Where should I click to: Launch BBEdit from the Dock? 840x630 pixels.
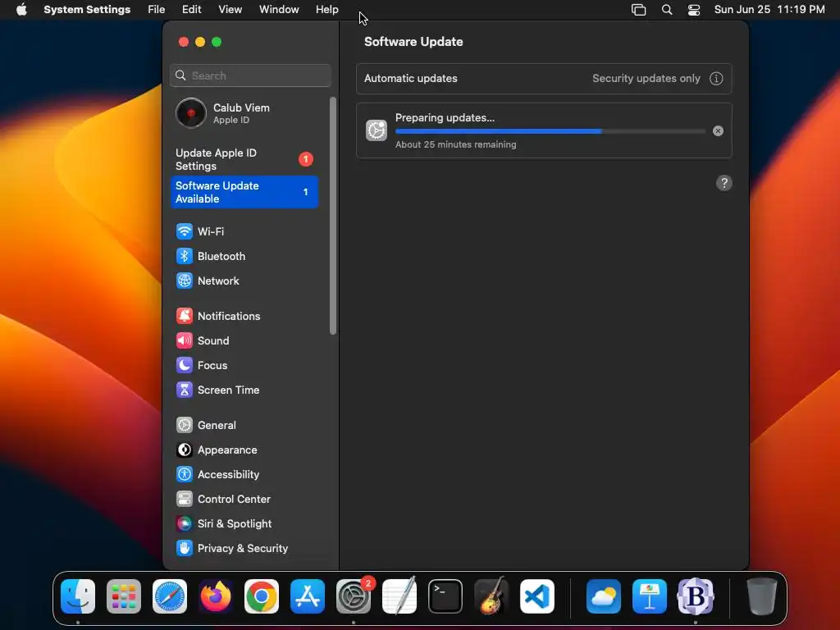coord(696,596)
